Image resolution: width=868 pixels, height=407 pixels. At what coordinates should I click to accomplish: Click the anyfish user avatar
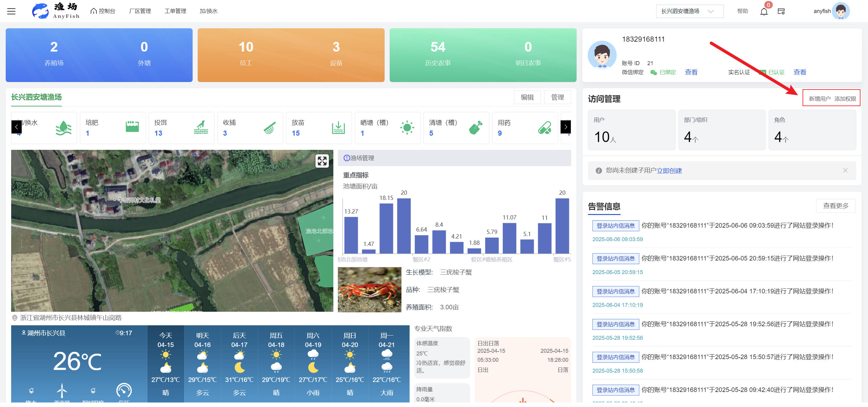[840, 11]
